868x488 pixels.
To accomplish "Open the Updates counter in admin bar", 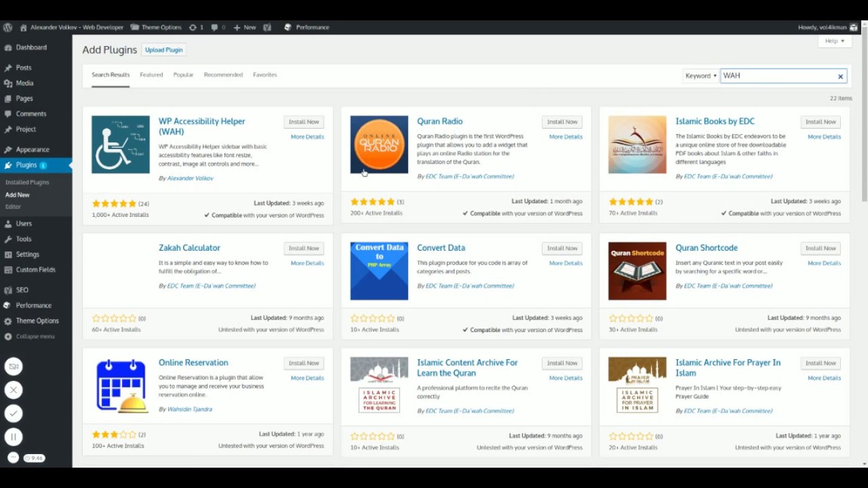I will click(x=196, y=27).
